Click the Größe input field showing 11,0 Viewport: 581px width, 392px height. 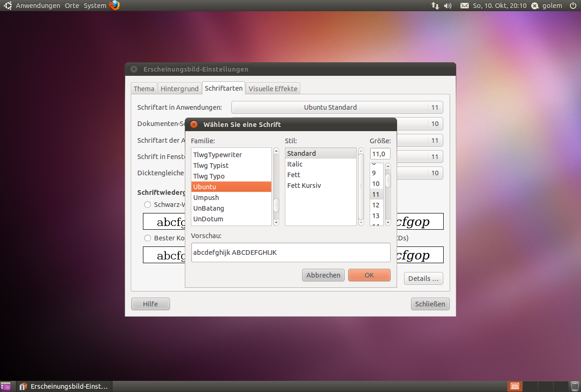tap(380, 154)
